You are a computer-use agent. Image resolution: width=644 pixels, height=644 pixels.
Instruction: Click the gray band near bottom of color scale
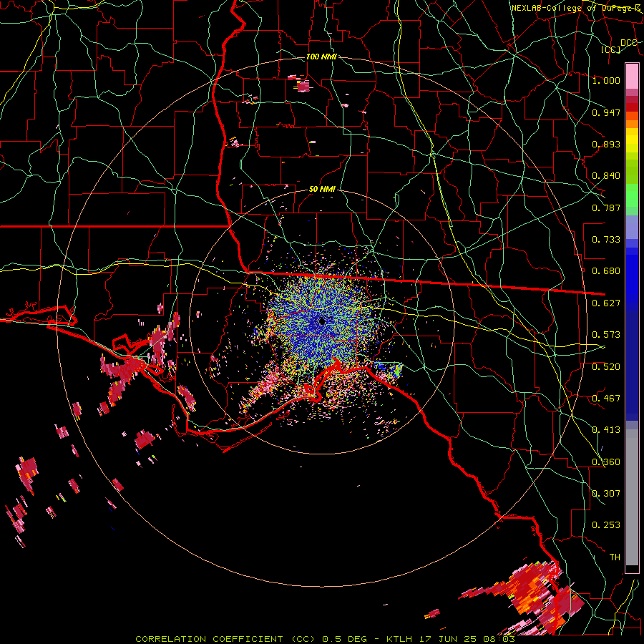point(632,497)
